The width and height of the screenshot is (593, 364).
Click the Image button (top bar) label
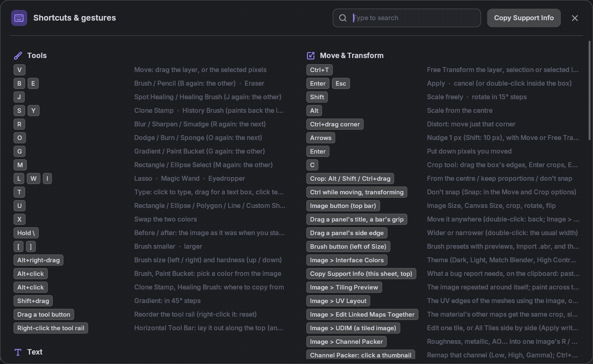[x=343, y=206]
